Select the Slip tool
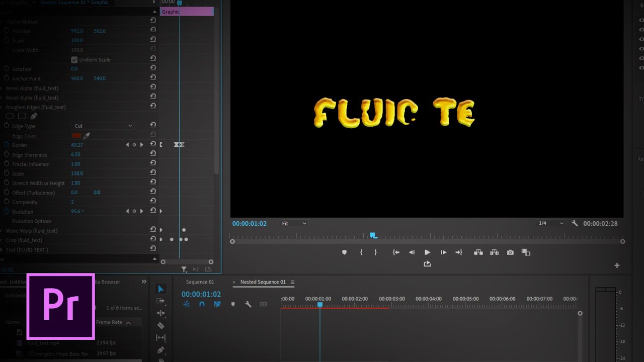This screenshot has width=644, height=362. 160,337
